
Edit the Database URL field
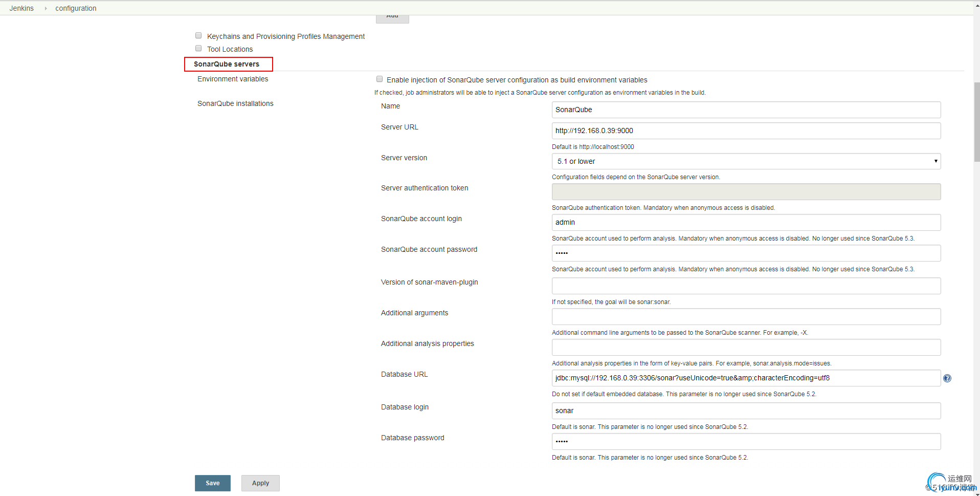pos(746,378)
